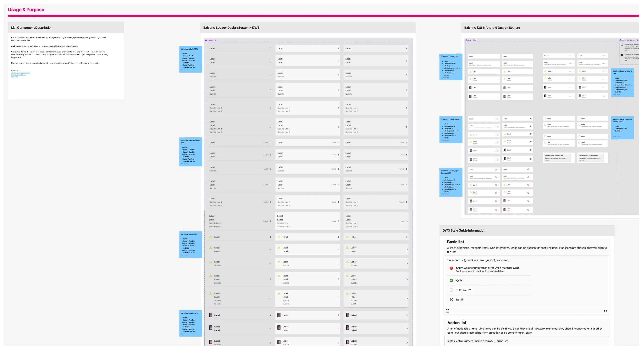Open the Android - Material Design reference link
The height and width of the screenshot is (348, 644).
pos(18,75)
